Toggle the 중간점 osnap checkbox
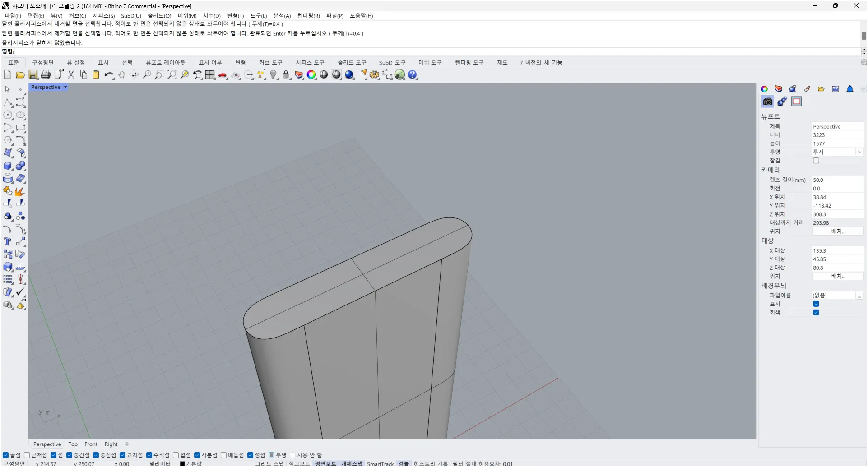The width and height of the screenshot is (868, 467). (69, 455)
